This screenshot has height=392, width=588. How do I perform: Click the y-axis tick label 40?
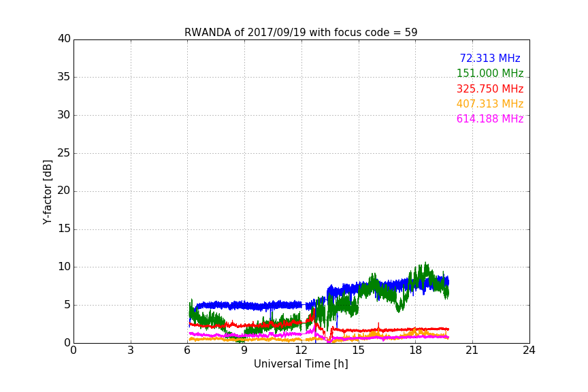(64, 39)
